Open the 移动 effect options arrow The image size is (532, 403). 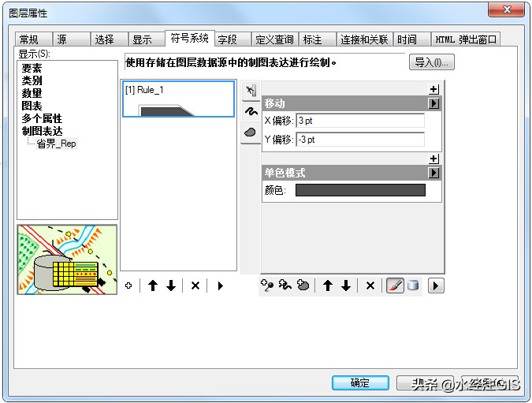(433, 103)
